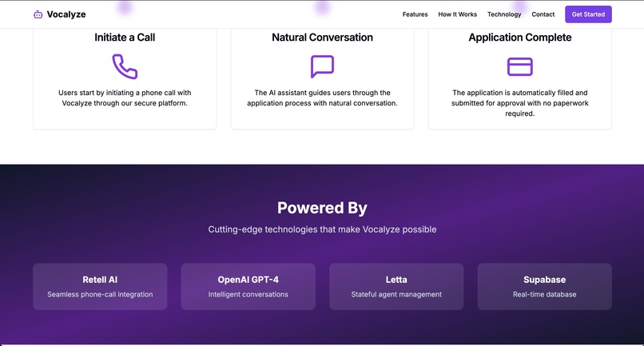
Task: Open the Features nav link
Action: coord(415,14)
